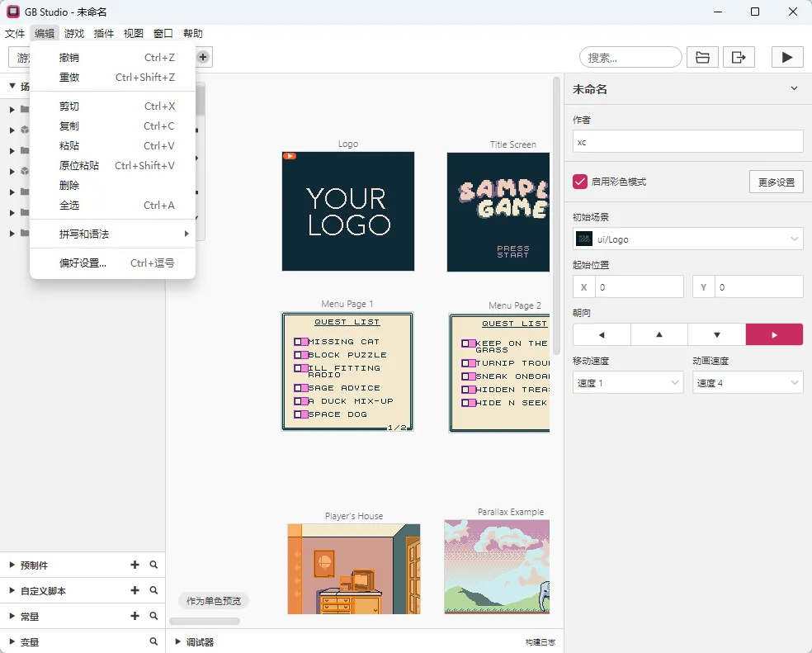Select the Title Screen scene thumbnail
This screenshot has width=812, height=653.
pos(498,211)
